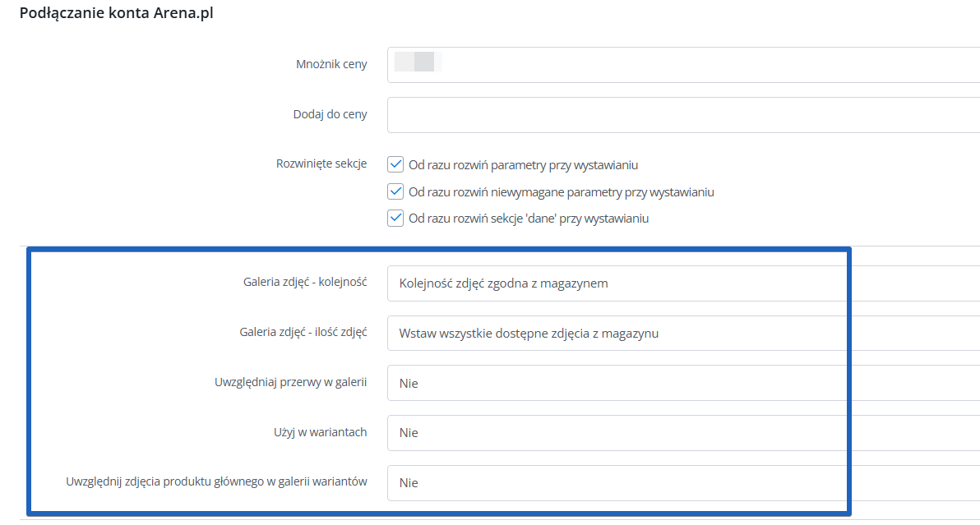The width and height of the screenshot is (980, 525).
Task: Toggle the 'rozwiń niewymagane parametry' checkbox
Action: 395,191
